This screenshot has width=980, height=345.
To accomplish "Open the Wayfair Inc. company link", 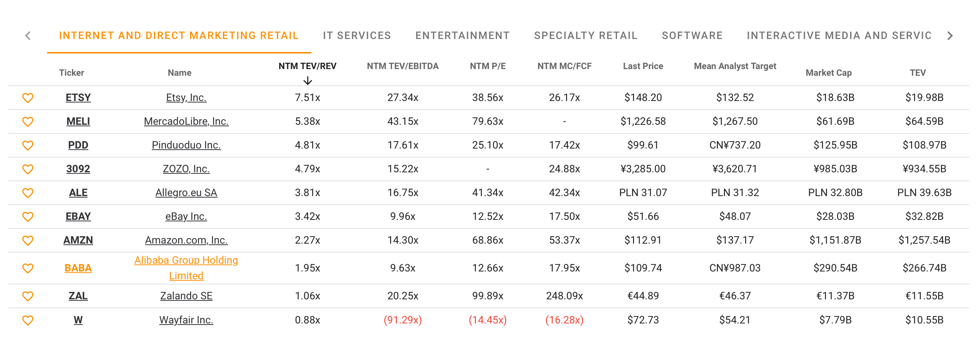I will point(186,320).
